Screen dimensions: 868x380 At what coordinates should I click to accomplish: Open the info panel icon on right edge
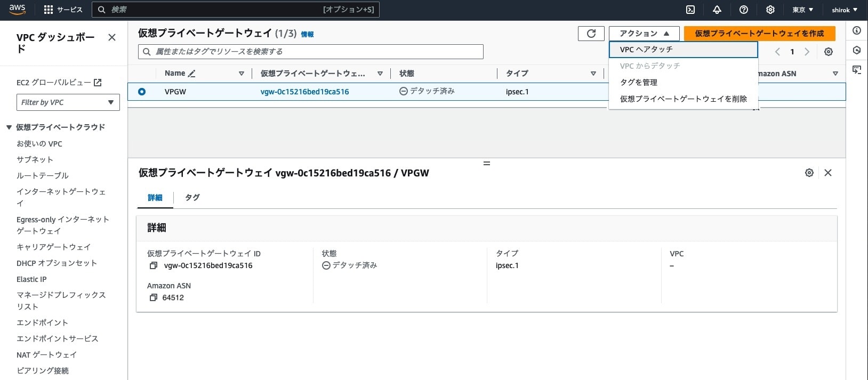tap(857, 30)
